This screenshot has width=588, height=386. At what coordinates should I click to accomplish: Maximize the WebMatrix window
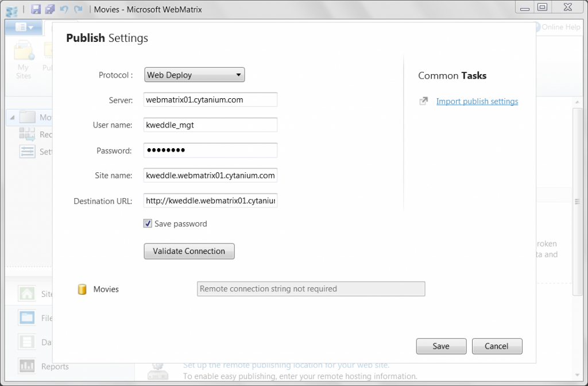click(542, 7)
